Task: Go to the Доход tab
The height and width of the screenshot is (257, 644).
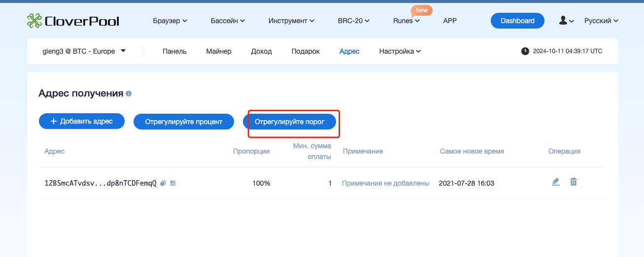Action: [x=261, y=51]
